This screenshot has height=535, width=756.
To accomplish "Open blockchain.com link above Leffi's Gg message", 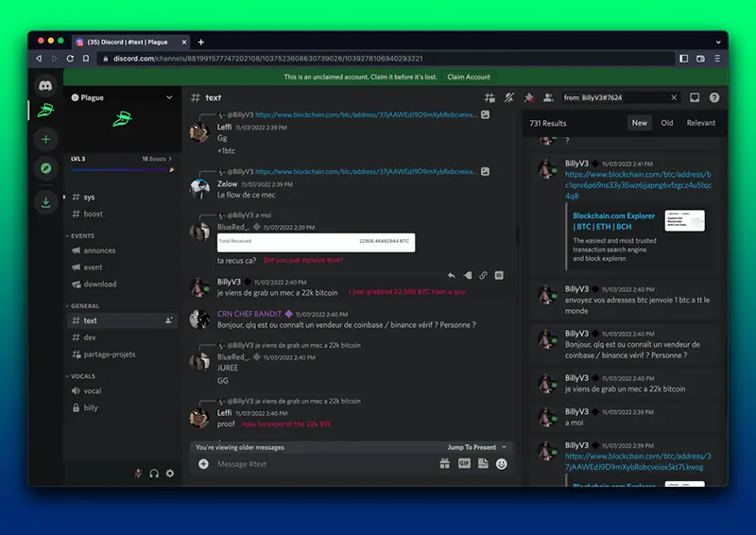I will tap(366, 114).
